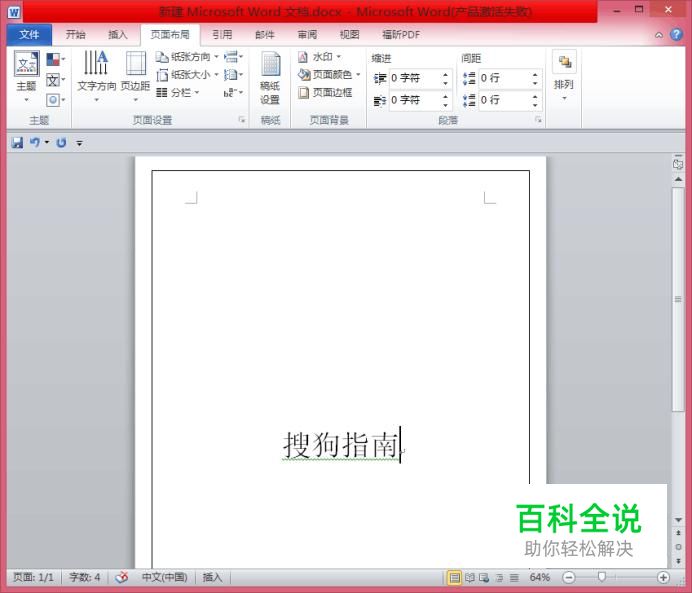Image resolution: width=692 pixels, height=593 pixels.
Task: Switch to the View (视图) tab
Action: 350,35
